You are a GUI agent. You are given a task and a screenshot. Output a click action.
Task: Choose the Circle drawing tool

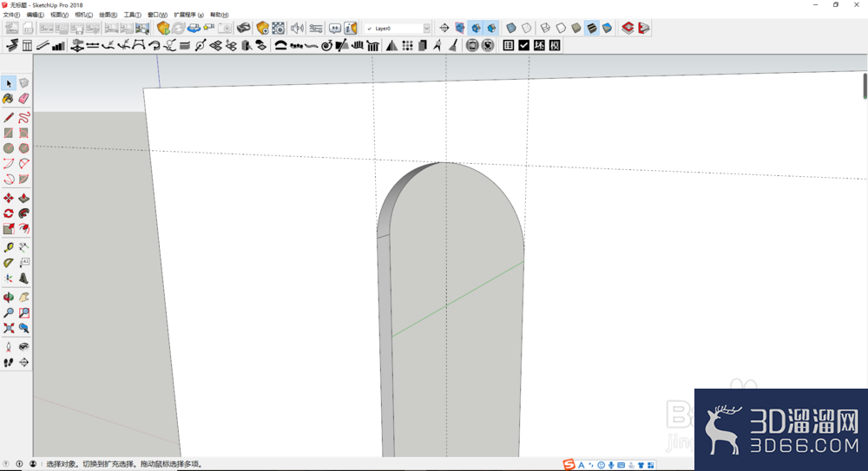pos(9,148)
